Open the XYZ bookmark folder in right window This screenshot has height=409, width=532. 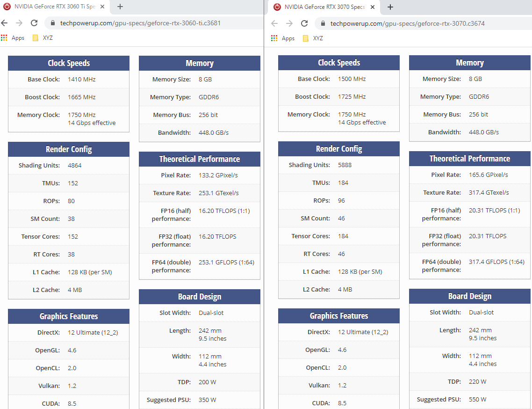click(313, 38)
